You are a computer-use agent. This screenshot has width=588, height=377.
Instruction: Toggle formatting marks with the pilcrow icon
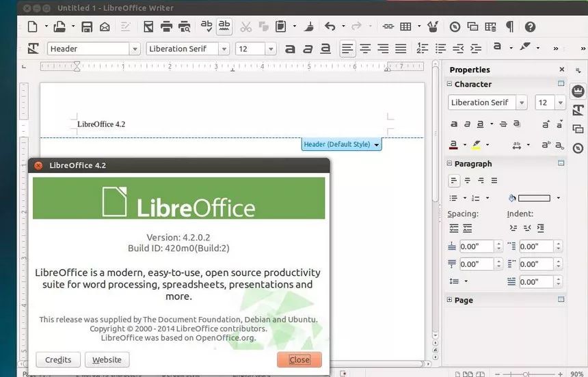pos(509,27)
